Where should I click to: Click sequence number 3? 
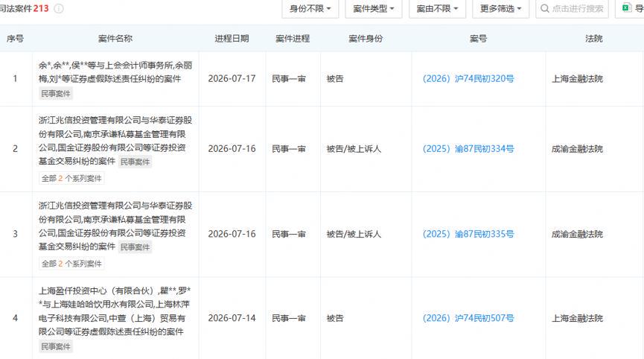pyautogui.click(x=15, y=234)
